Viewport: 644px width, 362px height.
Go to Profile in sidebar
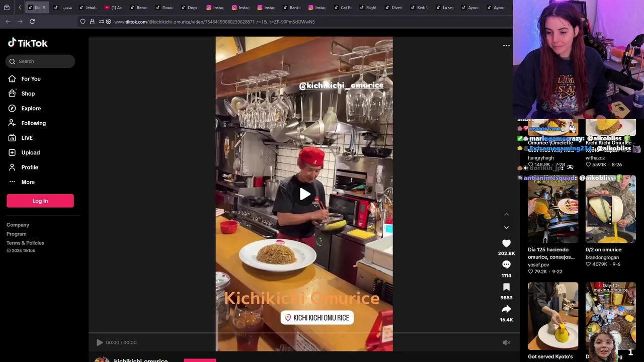[x=29, y=167]
